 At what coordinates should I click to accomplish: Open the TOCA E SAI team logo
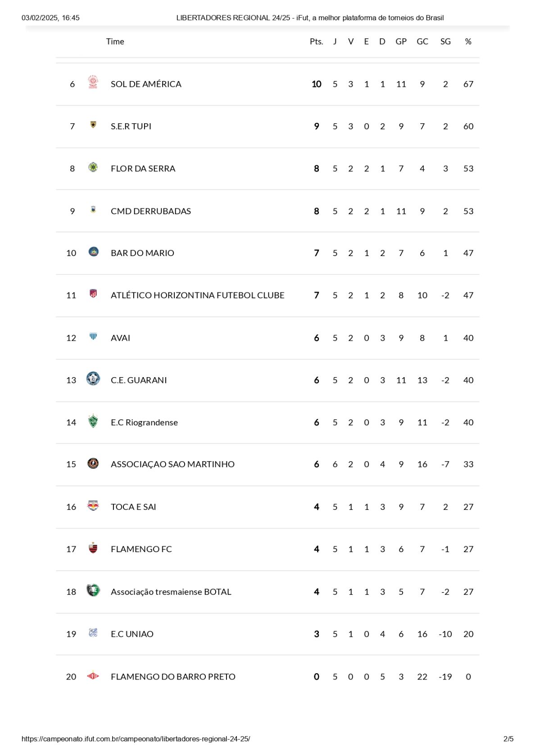[x=93, y=505]
